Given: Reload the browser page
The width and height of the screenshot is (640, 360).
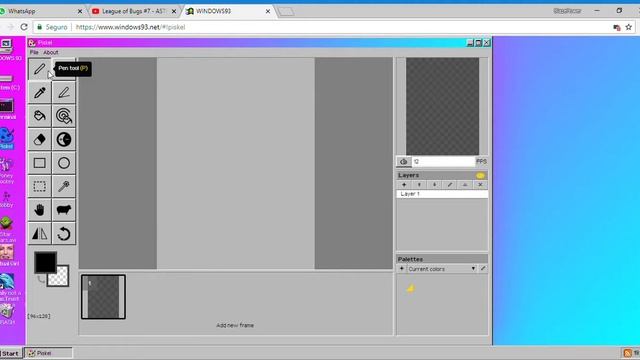Looking at the screenshot, I should point(24,27).
